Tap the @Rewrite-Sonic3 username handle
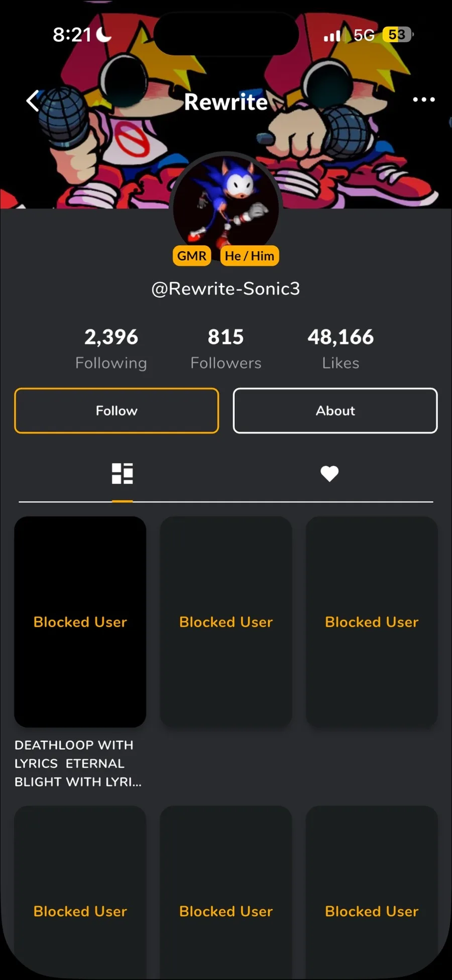452x980 pixels. coord(226,288)
